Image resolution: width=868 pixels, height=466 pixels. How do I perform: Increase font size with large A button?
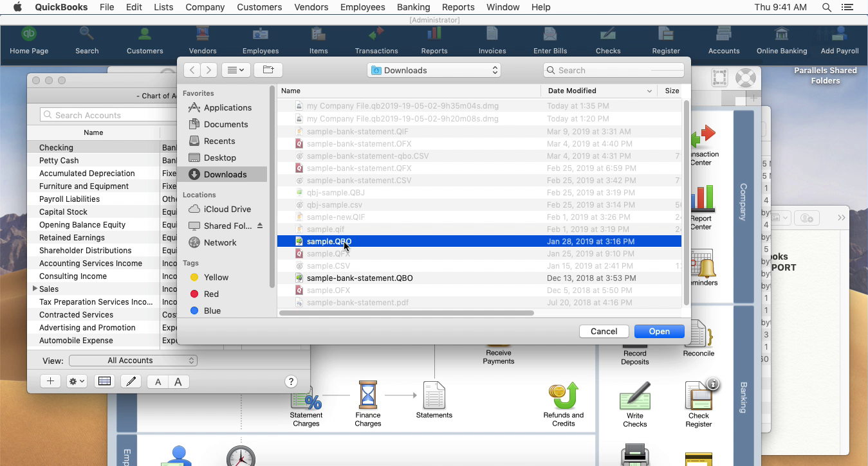178,382
